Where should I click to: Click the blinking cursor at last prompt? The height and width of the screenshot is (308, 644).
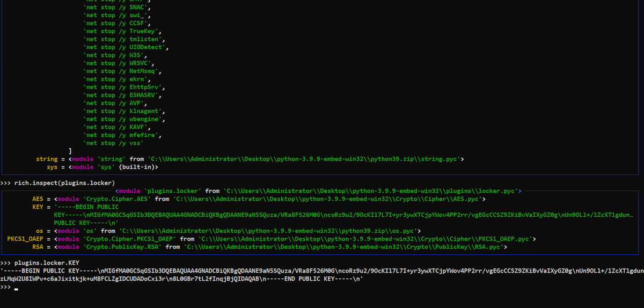17,288
